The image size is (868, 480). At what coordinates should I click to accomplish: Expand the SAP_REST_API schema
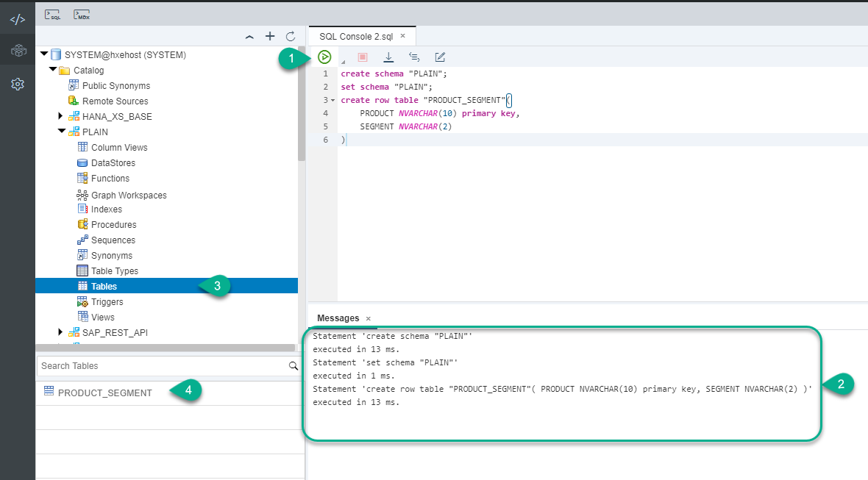61,332
